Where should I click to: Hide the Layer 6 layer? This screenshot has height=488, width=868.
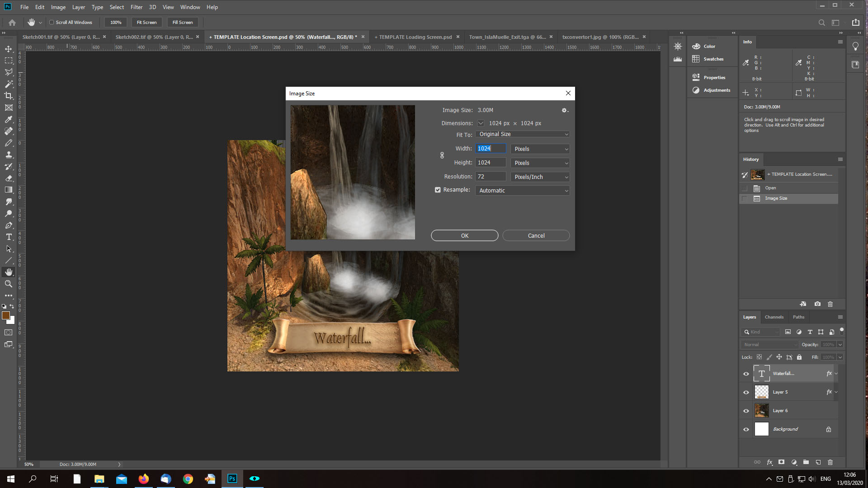click(x=746, y=411)
